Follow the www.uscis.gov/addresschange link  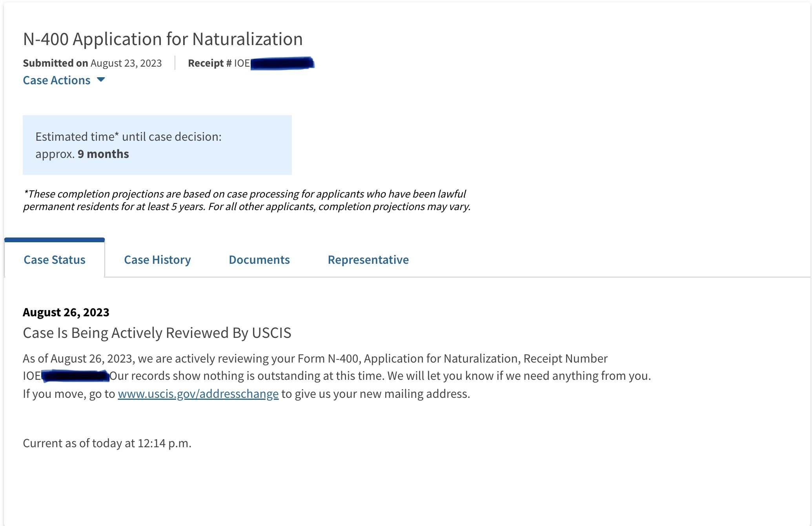pos(198,394)
